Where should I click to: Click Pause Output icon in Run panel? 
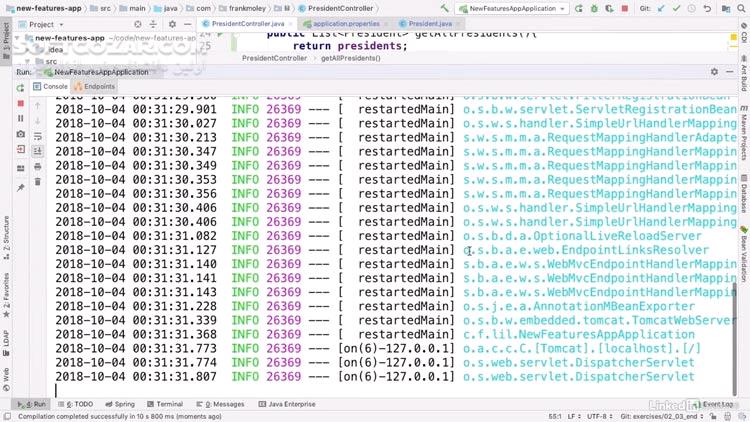tap(20, 118)
